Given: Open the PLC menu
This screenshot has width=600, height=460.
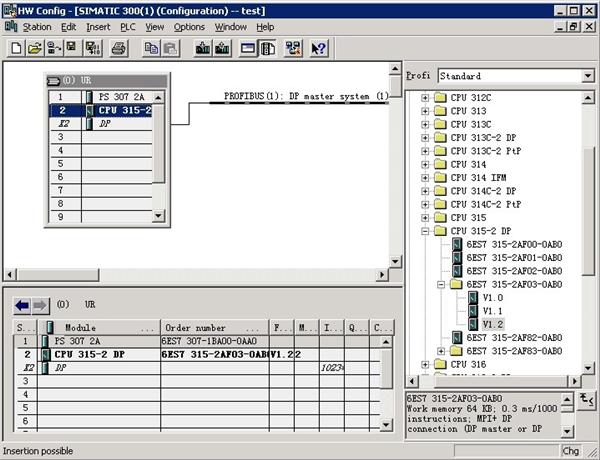Looking at the screenshot, I should click(x=128, y=27).
